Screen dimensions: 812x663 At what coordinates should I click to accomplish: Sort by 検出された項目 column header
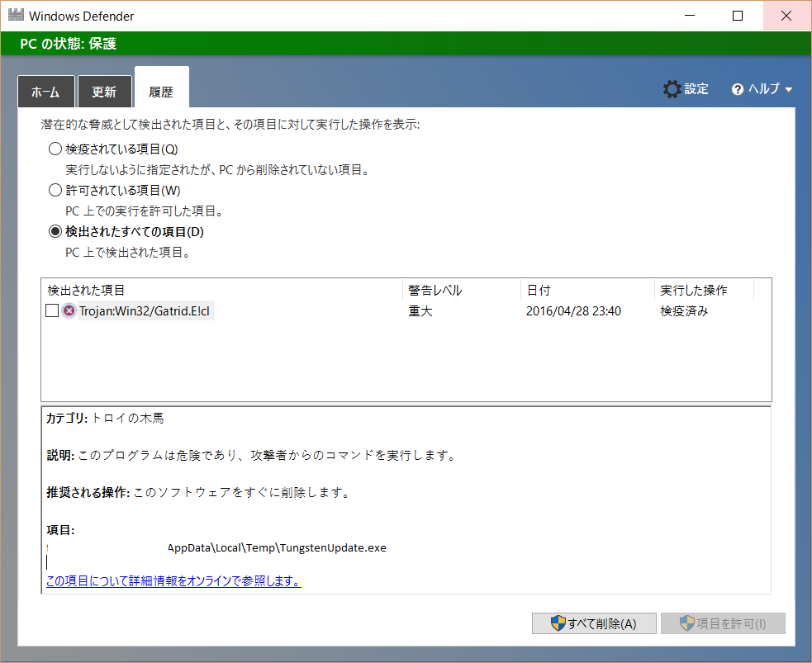221,291
